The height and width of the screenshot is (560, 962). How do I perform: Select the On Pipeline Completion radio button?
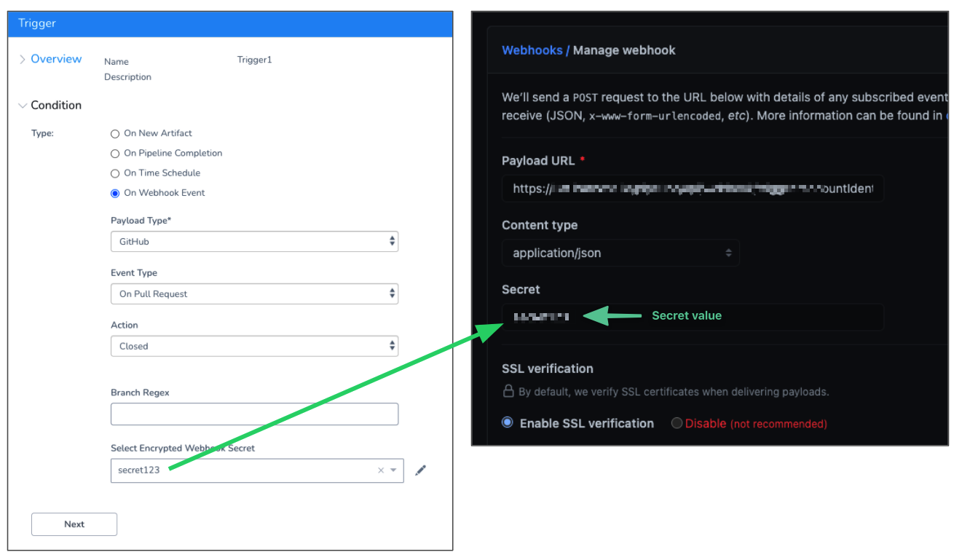(x=115, y=154)
